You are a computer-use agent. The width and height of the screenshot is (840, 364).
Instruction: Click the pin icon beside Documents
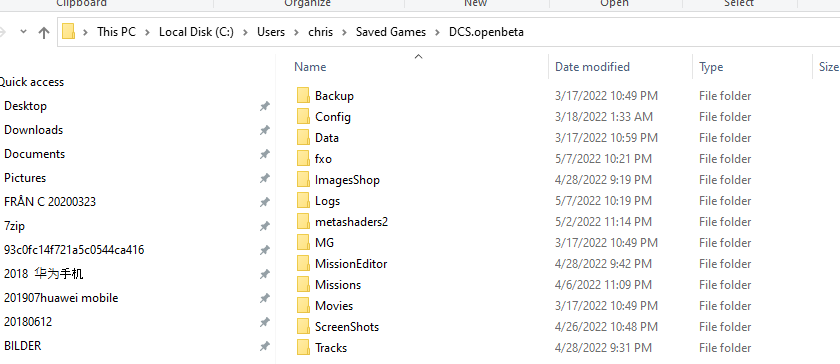[x=265, y=154]
